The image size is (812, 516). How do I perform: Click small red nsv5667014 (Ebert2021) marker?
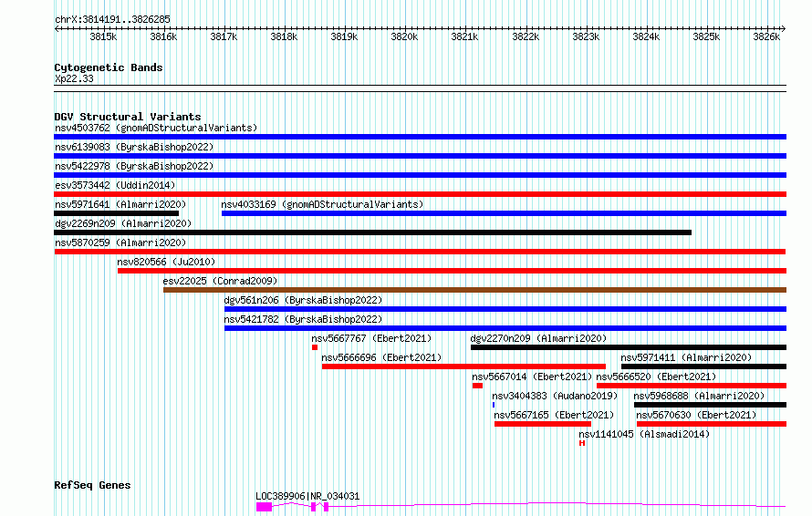point(477,386)
